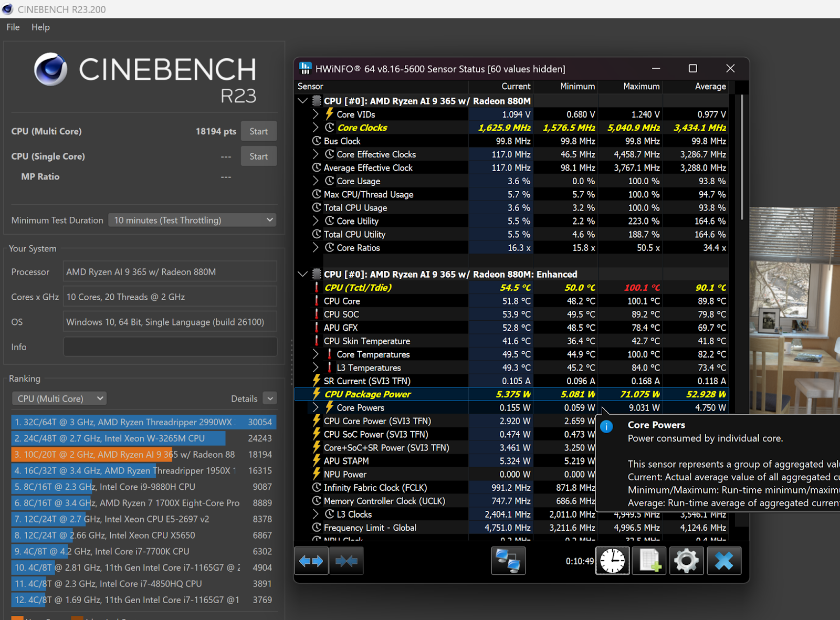This screenshot has height=620, width=840.
Task: Select the highlighted AMD Ryzen AI 9 365 ranking
Action: (143, 454)
